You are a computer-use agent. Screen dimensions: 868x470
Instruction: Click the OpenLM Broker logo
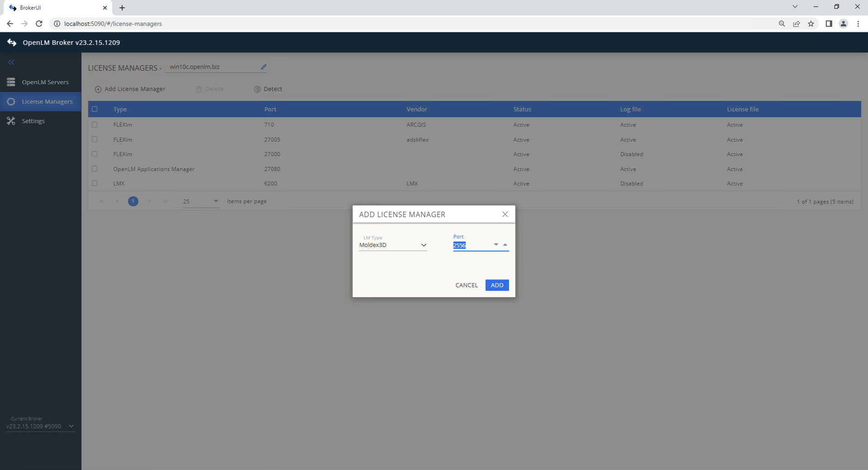pyautogui.click(x=11, y=42)
